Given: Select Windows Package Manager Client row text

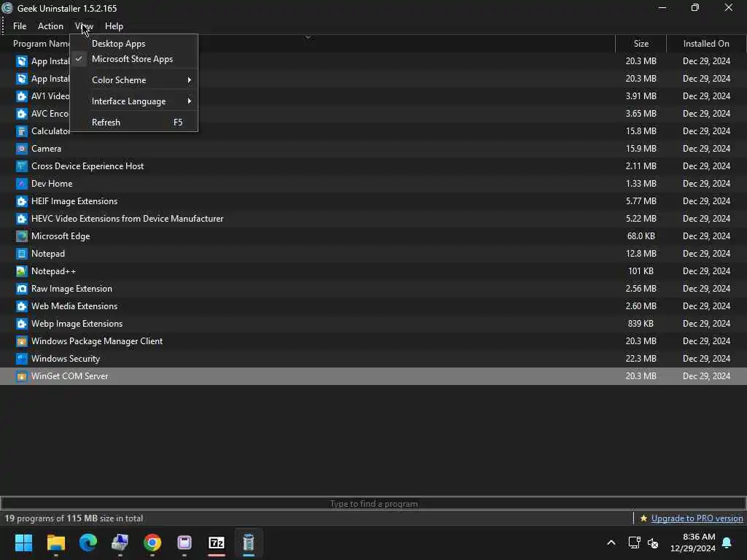Looking at the screenshot, I should (97, 341).
